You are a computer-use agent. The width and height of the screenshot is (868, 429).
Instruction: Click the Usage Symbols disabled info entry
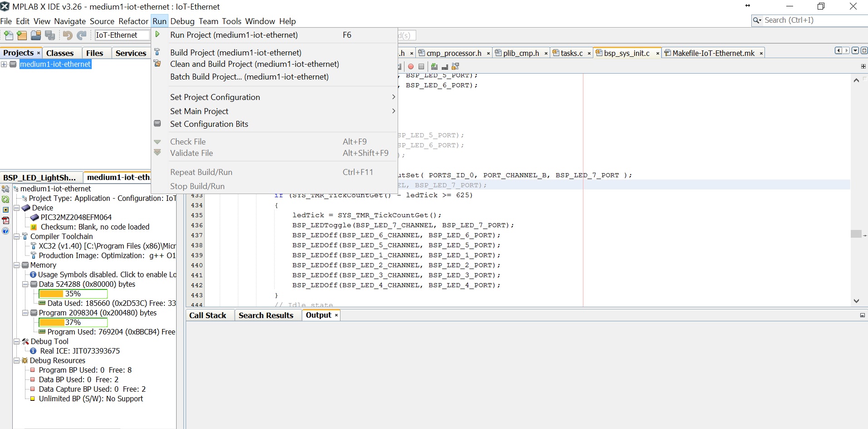pos(103,274)
